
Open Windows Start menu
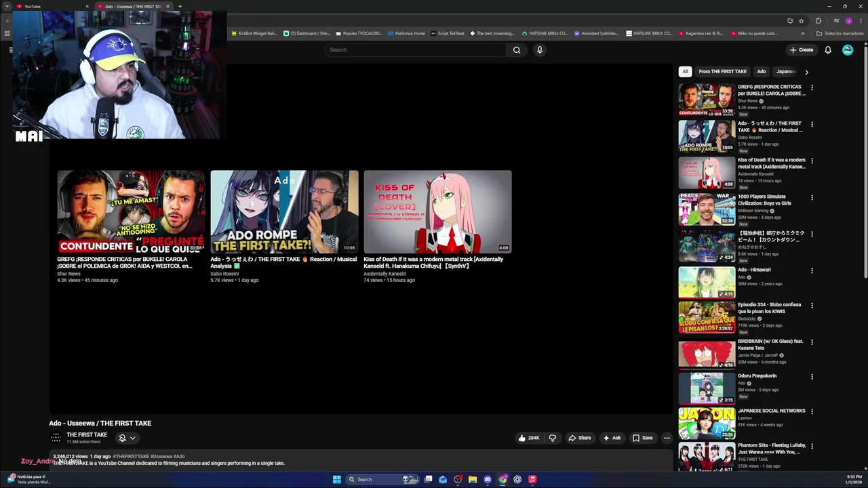pyautogui.click(x=336, y=479)
